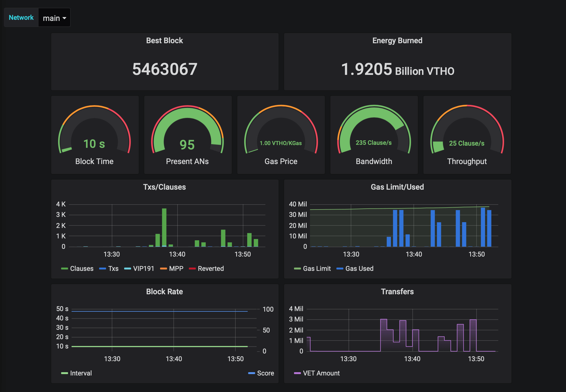The height and width of the screenshot is (392, 566).
Task: Toggle Score series in Block Rate
Action: point(265,373)
